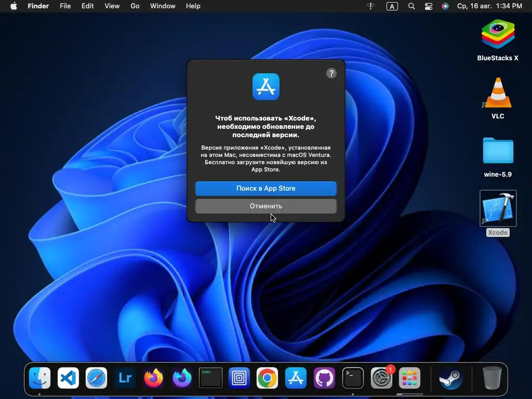
Task: Click the date and time in the menu bar
Action: (489, 6)
